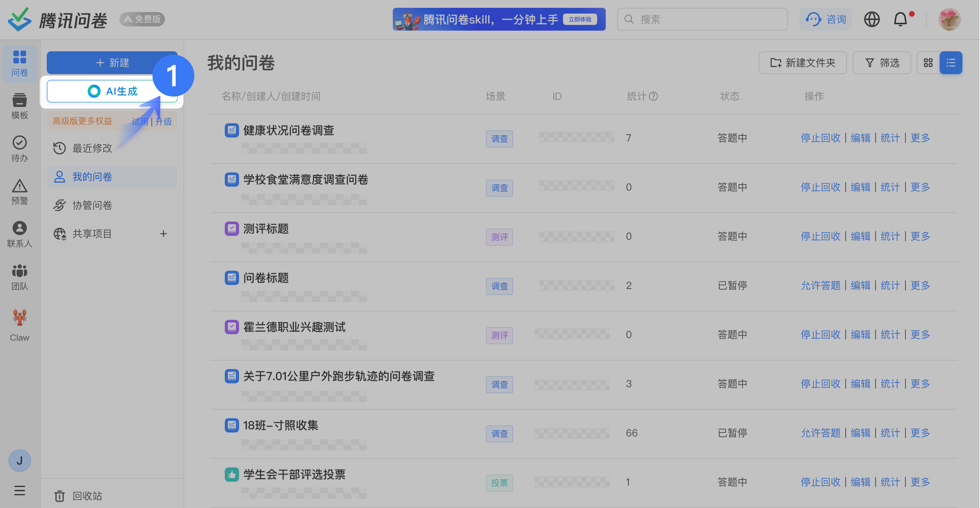Viewport: 980px width, 508px height.
Task: Click the plus icon beside 共享项目
Action: click(164, 234)
